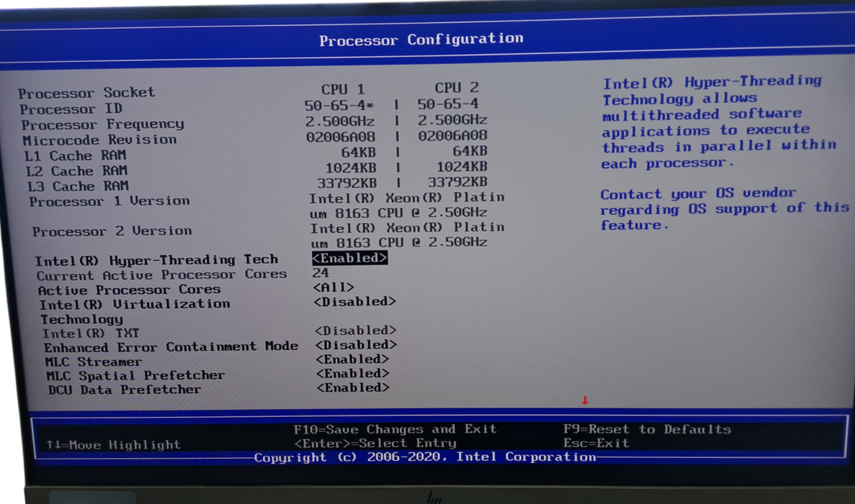Click Current Active Processor Cores label
This screenshot has height=504, width=855.
click(x=161, y=275)
